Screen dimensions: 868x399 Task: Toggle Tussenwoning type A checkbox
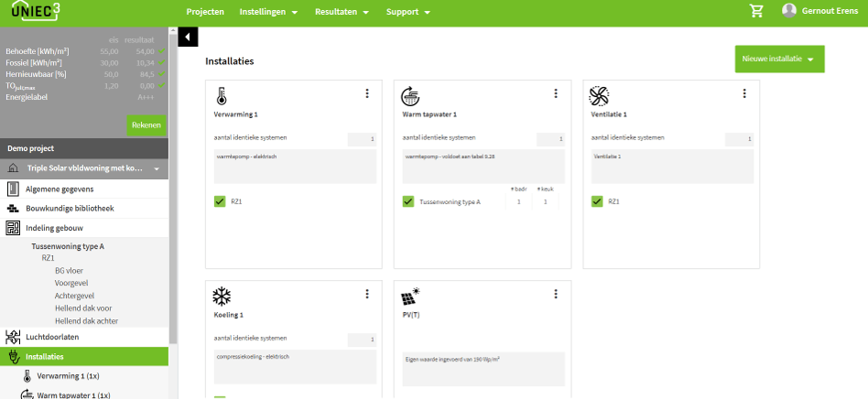(x=408, y=201)
